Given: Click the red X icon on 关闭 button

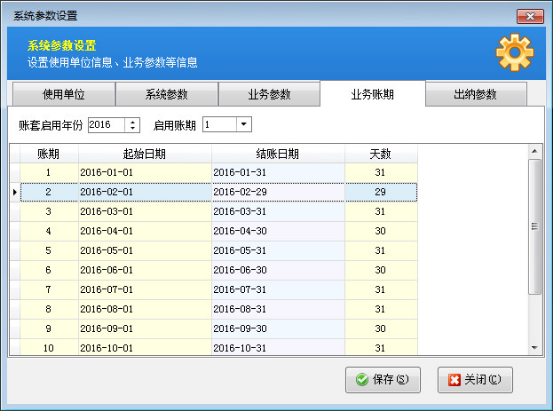Looking at the screenshot, I should [x=454, y=380].
